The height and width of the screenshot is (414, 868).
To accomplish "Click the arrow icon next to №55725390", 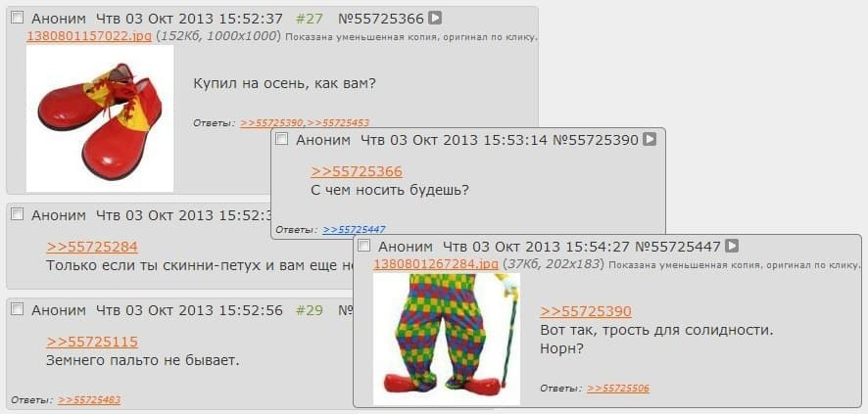I will click(x=650, y=139).
